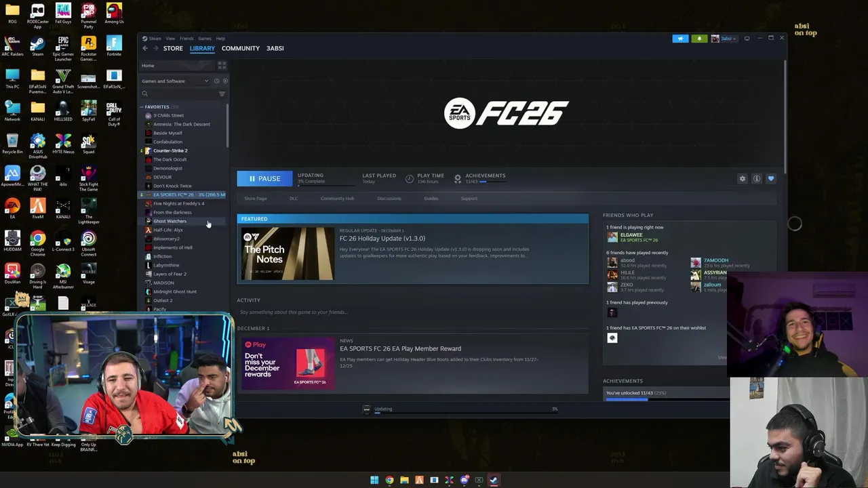The height and width of the screenshot is (488, 868).
Task: Enter Big Picture mode via the monitor icon
Action: [x=747, y=39]
